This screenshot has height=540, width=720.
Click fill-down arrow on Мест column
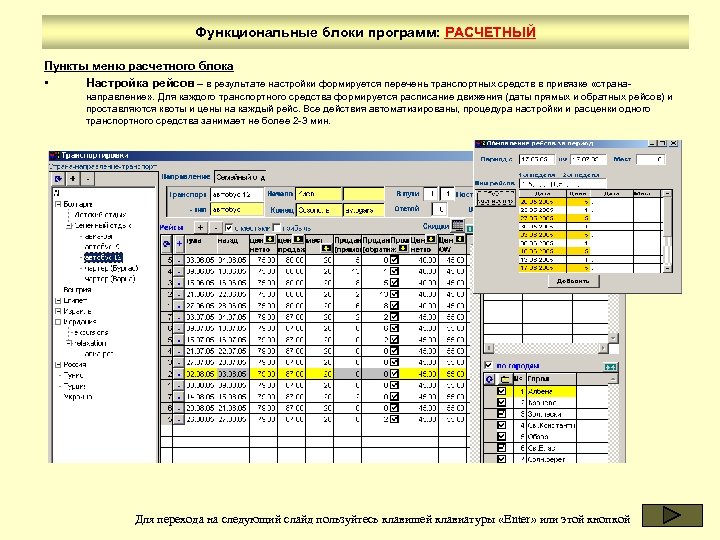coord(326,248)
